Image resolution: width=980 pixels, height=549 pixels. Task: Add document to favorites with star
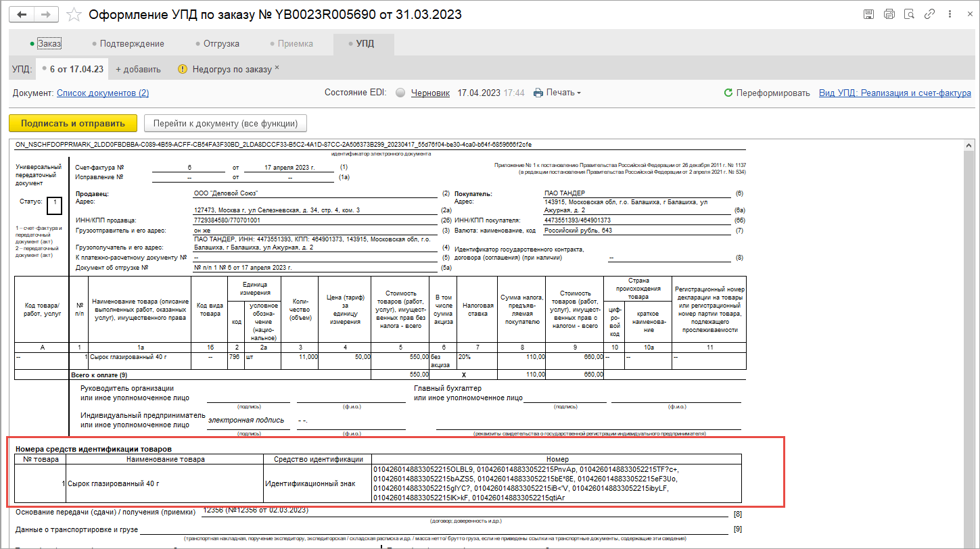[75, 14]
